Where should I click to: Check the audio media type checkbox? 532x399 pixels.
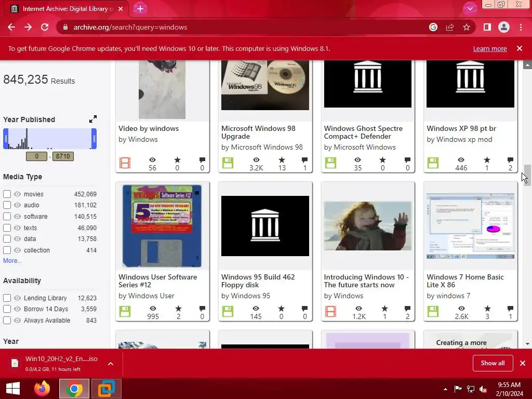7,205
